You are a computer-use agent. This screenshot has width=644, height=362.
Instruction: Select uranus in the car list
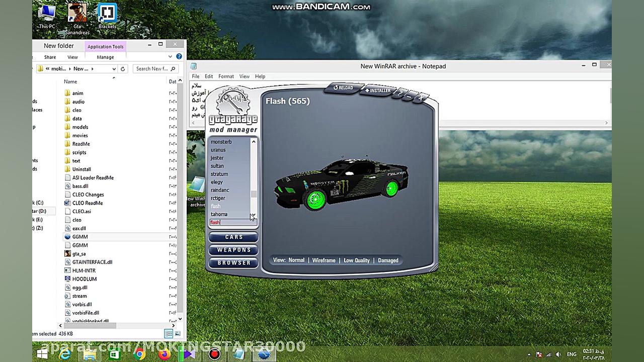click(218, 150)
